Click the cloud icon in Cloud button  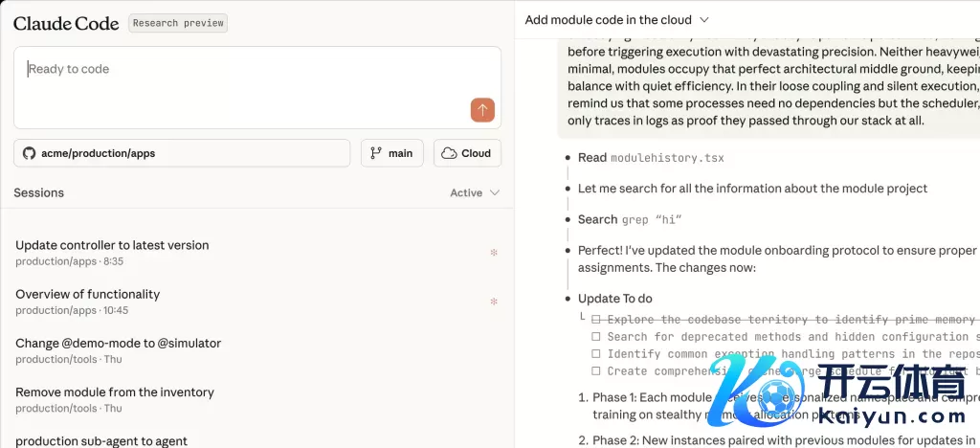pos(449,153)
